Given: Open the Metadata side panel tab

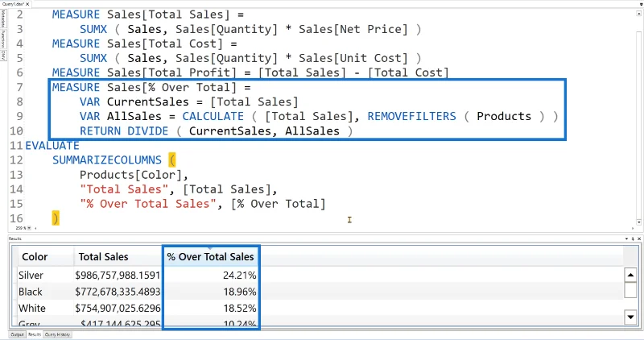Looking at the screenshot, I should 3,19.
